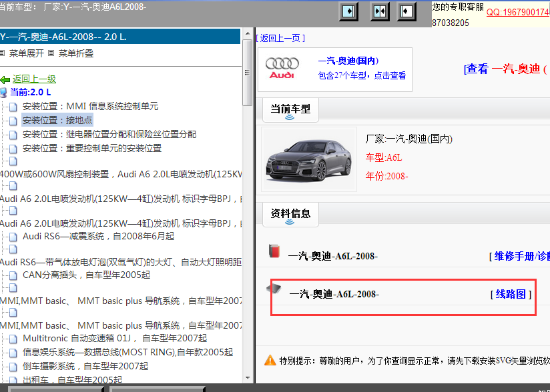Click the left panel vertical scrollbar thumb

(x=248, y=73)
